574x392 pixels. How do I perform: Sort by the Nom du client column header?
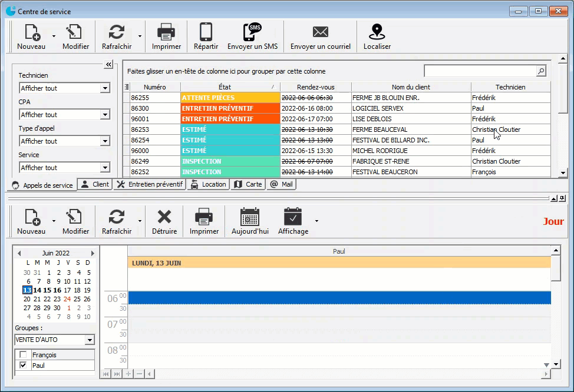click(410, 87)
